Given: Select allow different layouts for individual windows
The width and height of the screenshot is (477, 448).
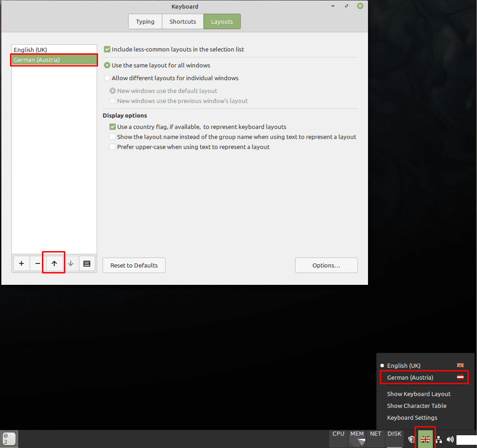Looking at the screenshot, I should pos(107,78).
